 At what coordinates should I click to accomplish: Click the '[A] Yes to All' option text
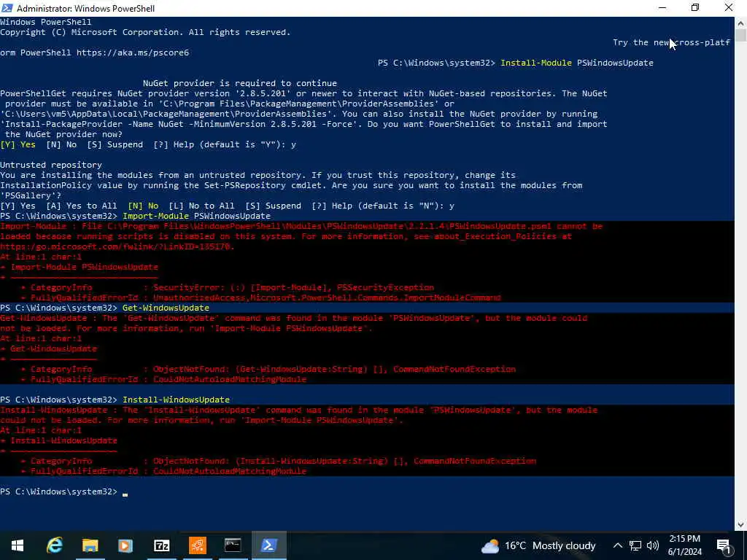pos(82,206)
